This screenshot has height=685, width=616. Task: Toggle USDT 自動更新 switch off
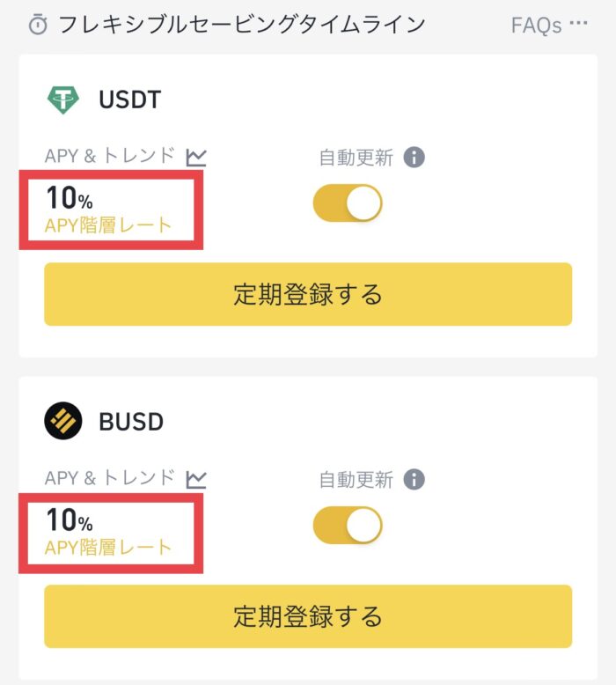coord(348,203)
